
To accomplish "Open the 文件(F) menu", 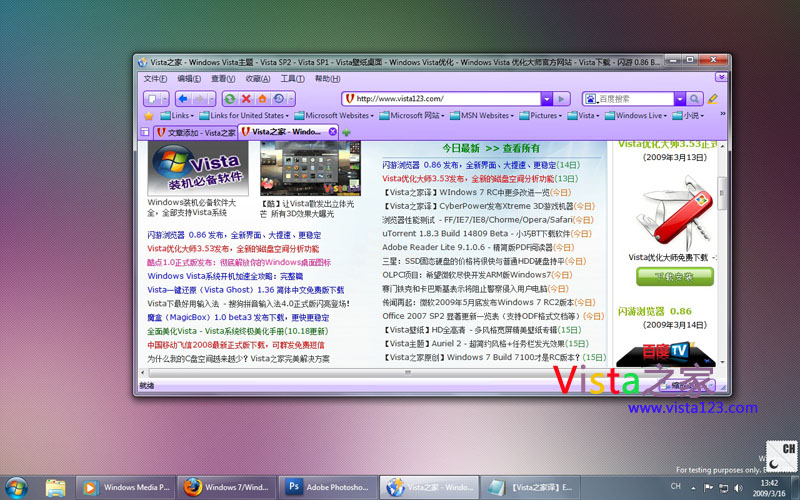I will (155, 79).
